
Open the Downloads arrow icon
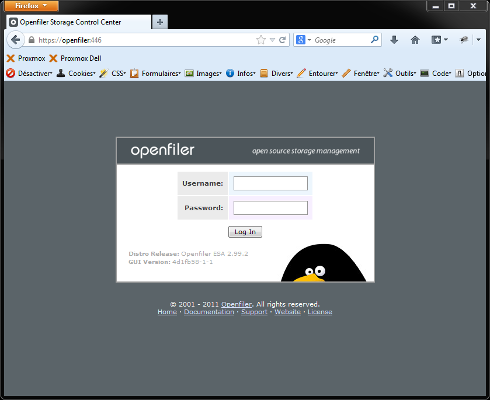click(x=394, y=40)
